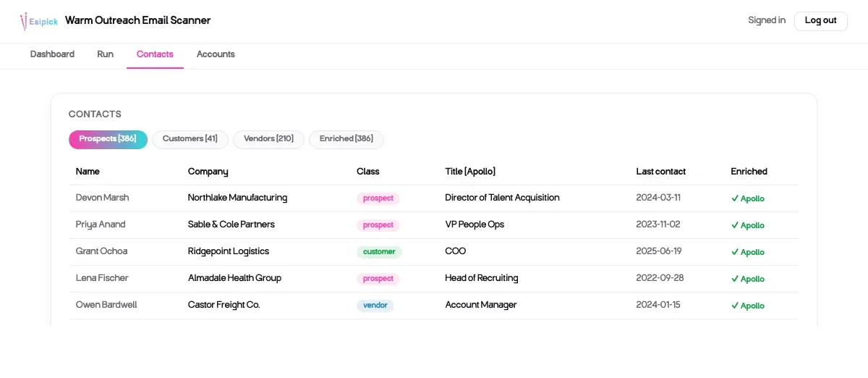Click the Almadale Health Group company cell
This screenshot has height=378, width=868.
[234, 278]
